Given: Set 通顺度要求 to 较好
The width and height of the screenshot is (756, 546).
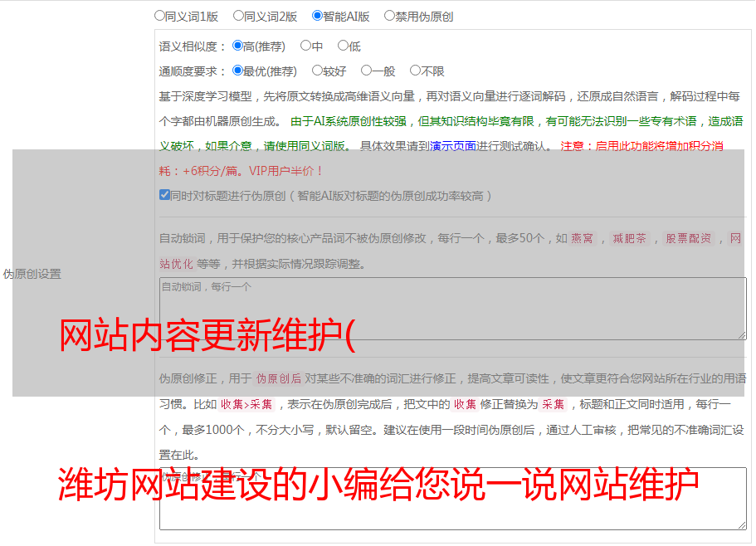Looking at the screenshot, I should tap(317, 71).
